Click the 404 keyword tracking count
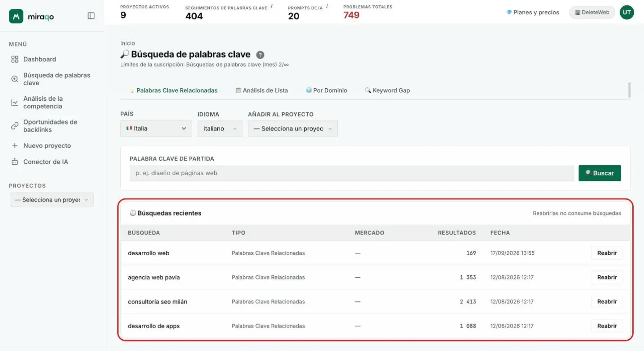This screenshot has height=351, width=644. point(194,16)
